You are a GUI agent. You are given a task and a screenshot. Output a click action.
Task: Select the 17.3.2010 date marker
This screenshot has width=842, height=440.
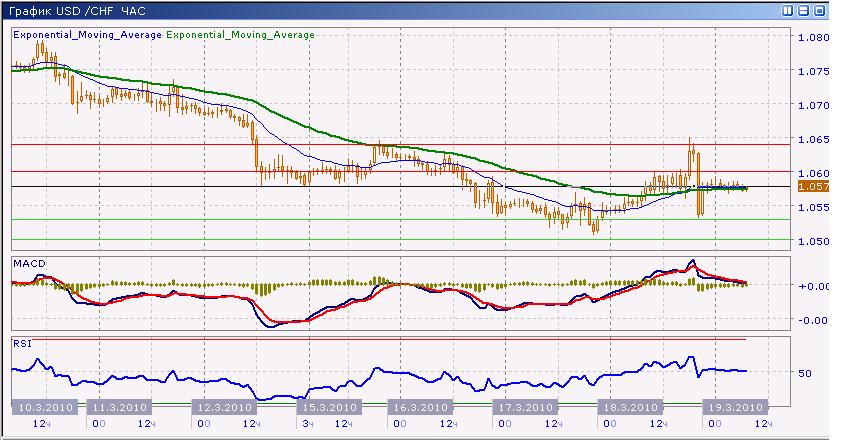pyautogui.click(x=526, y=407)
